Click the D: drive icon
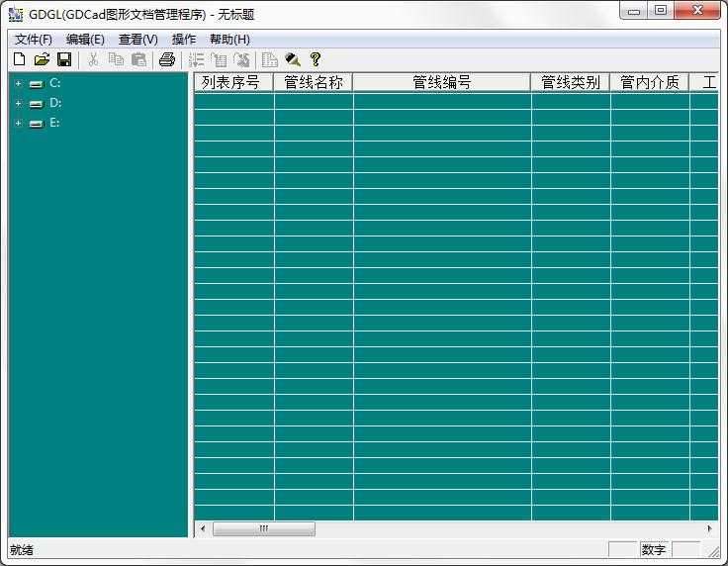 coord(36,104)
